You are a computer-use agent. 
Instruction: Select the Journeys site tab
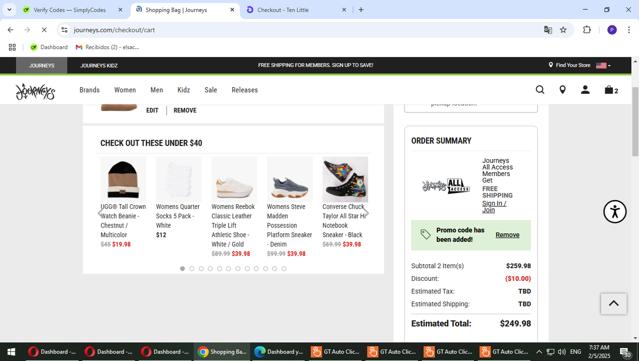(x=42, y=65)
